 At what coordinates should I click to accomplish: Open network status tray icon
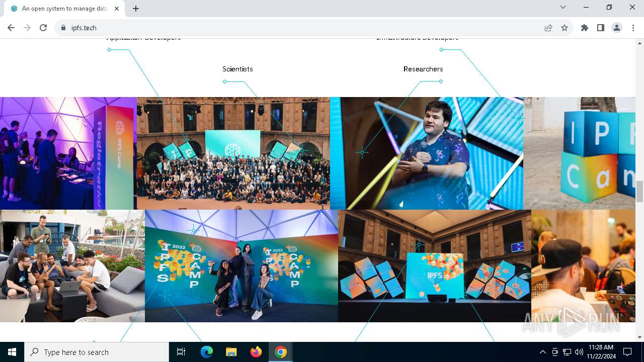[567, 352]
